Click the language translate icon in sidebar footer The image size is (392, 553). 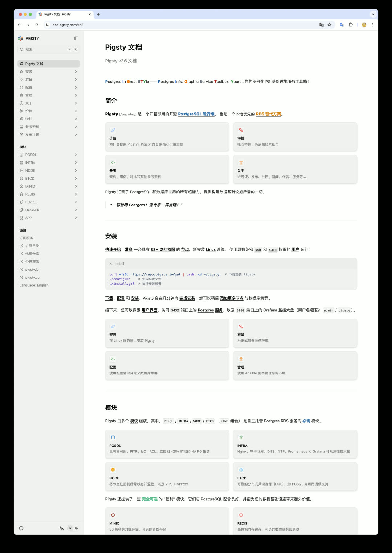click(62, 528)
